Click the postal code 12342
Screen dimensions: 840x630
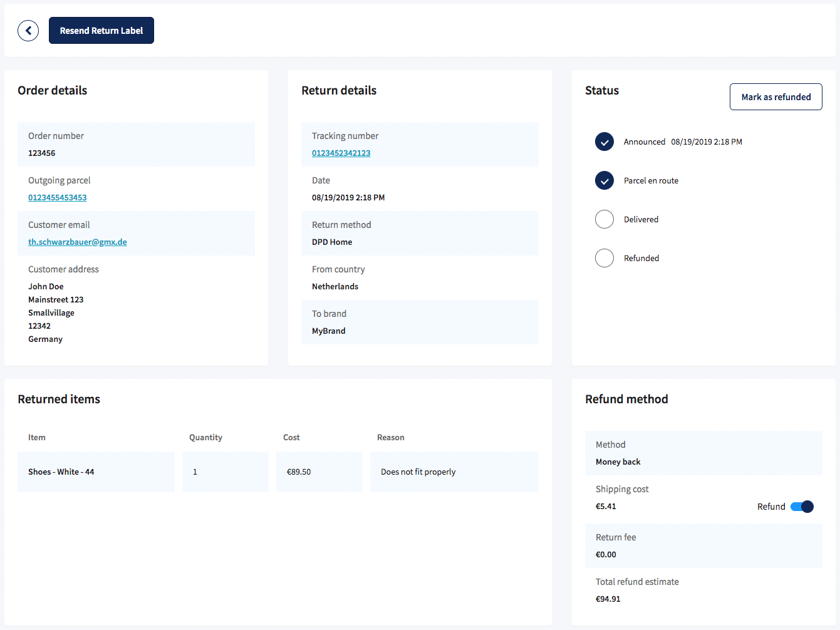coord(39,326)
